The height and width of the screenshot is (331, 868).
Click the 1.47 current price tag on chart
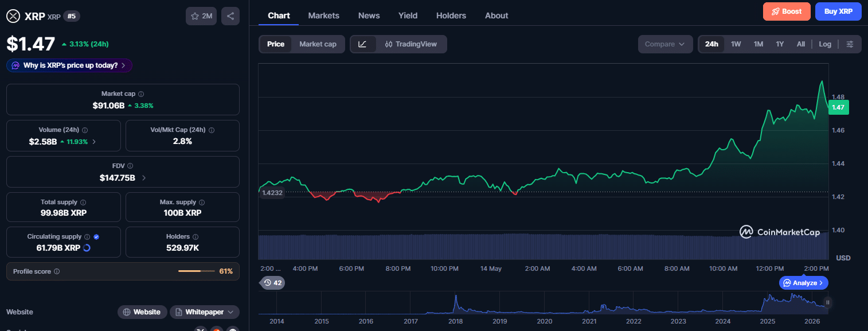tap(838, 107)
